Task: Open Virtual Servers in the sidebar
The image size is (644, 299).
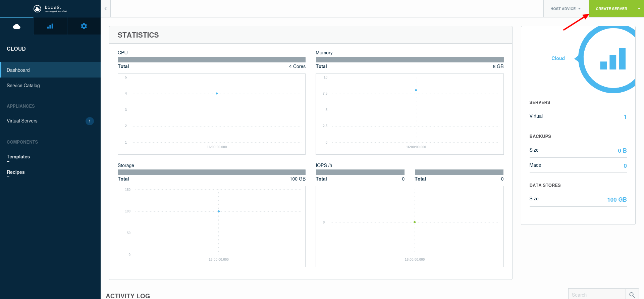Action: pos(50,121)
